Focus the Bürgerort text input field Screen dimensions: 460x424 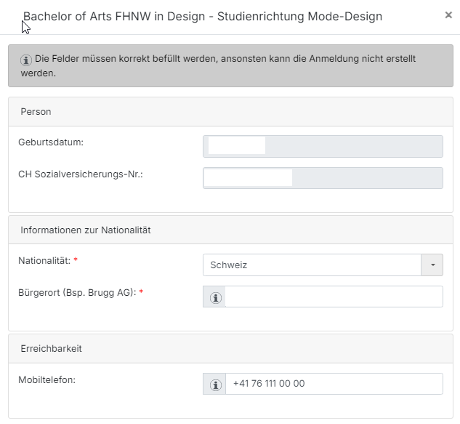[x=334, y=297]
